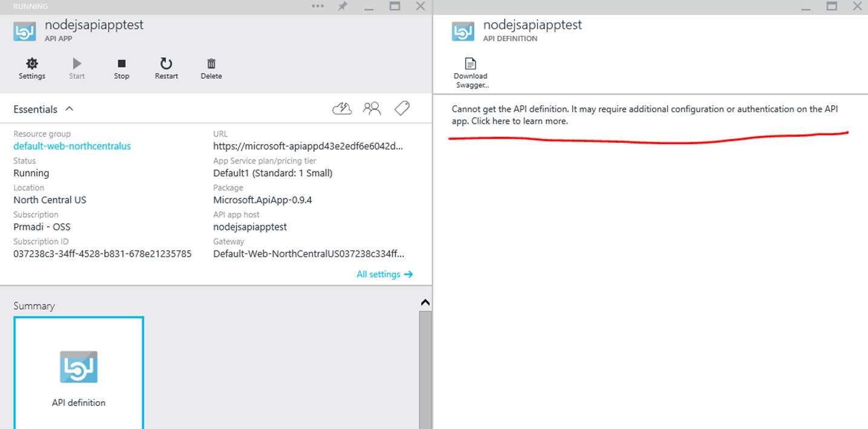This screenshot has height=429, width=868.
Task: Restart the API app
Action: (166, 68)
